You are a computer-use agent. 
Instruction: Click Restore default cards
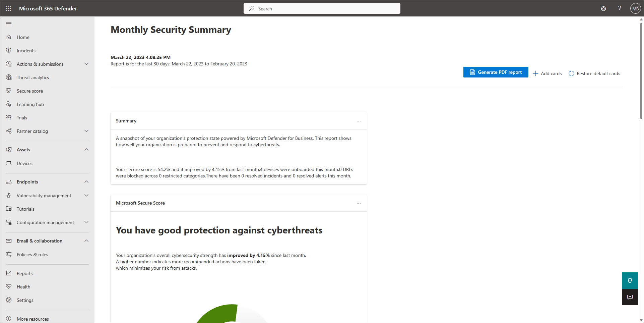point(594,73)
